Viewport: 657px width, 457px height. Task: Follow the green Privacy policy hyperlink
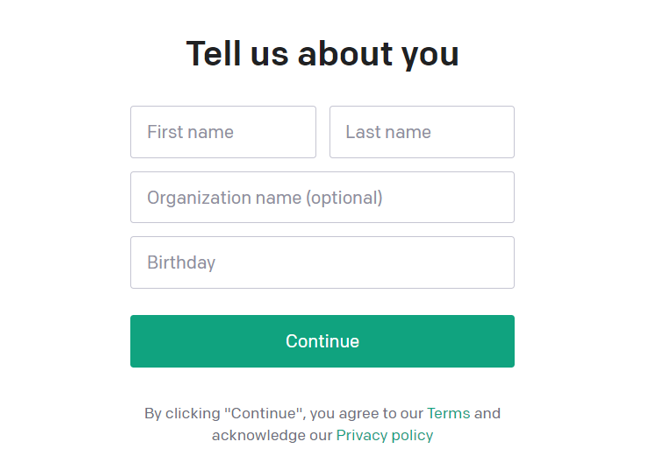pyautogui.click(x=385, y=435)
